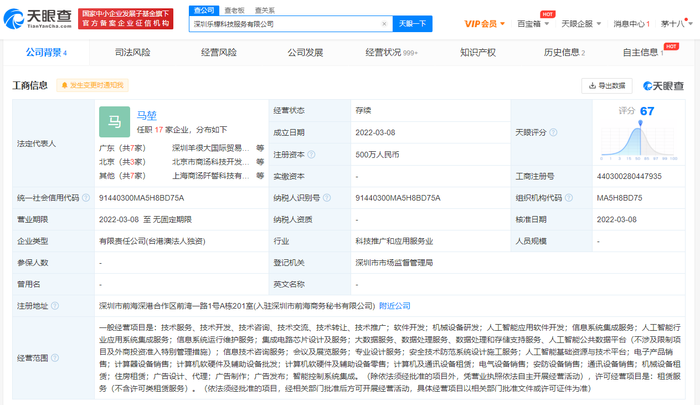Click the score value 67
Screen dimensions: 700x405
(647, 111)
